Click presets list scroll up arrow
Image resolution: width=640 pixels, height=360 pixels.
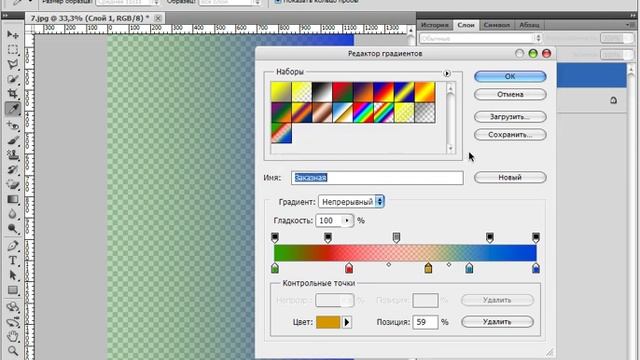[x=451, y=87]
